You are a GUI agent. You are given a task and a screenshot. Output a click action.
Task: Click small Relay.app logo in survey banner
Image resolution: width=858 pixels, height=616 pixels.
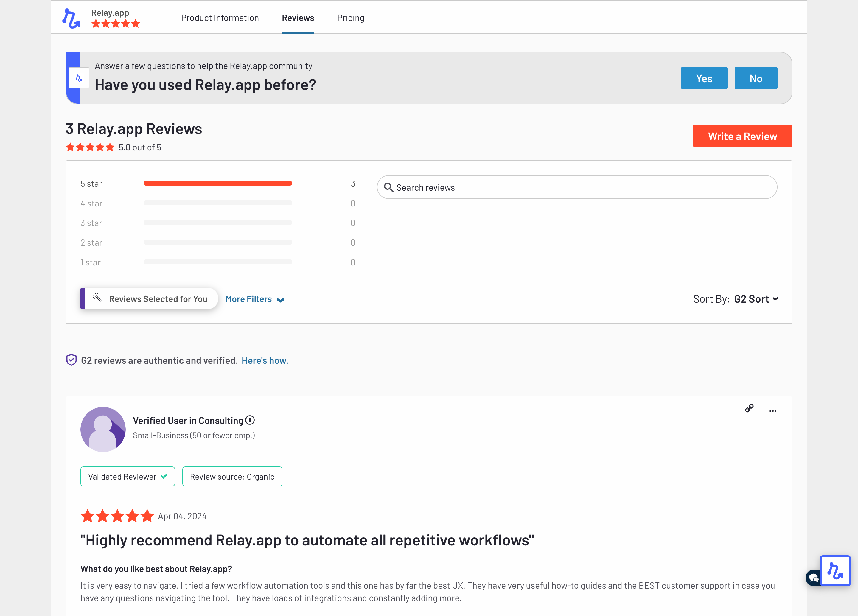pyautogui.click(x=79, y=78)
